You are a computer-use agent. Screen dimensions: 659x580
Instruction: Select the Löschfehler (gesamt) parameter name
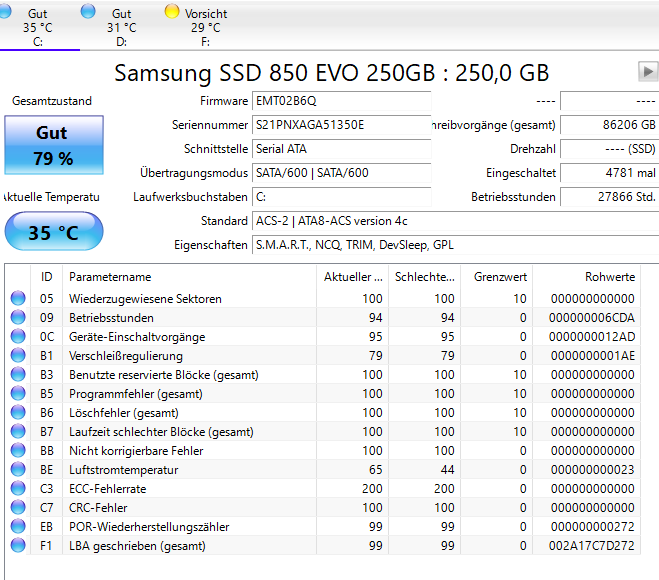(x=124, y=413)
